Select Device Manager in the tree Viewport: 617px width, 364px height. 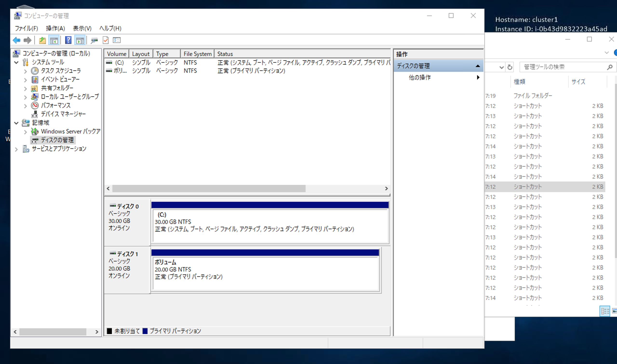(x=63, y=114)
